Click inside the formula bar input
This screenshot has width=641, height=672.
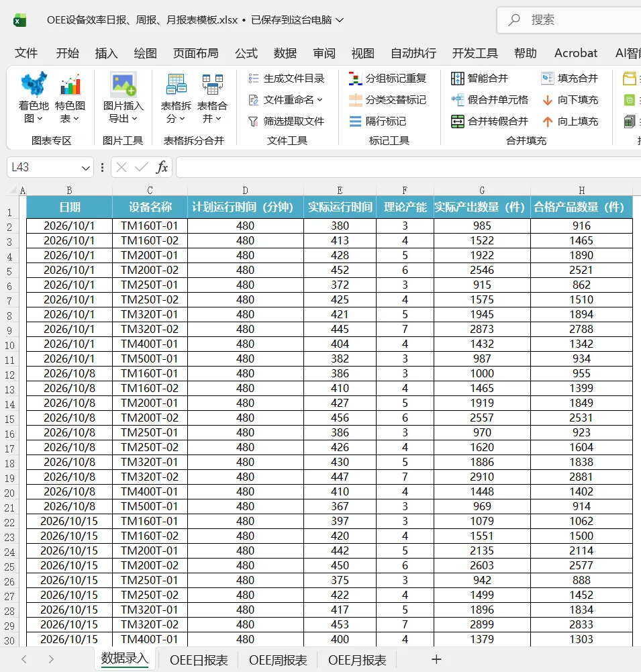(408, 167)
